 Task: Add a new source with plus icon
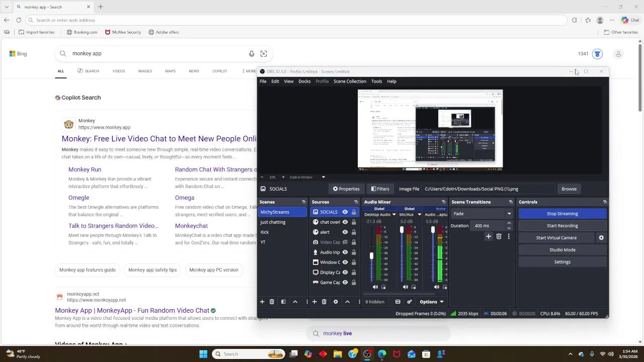(x=314, y=302)
